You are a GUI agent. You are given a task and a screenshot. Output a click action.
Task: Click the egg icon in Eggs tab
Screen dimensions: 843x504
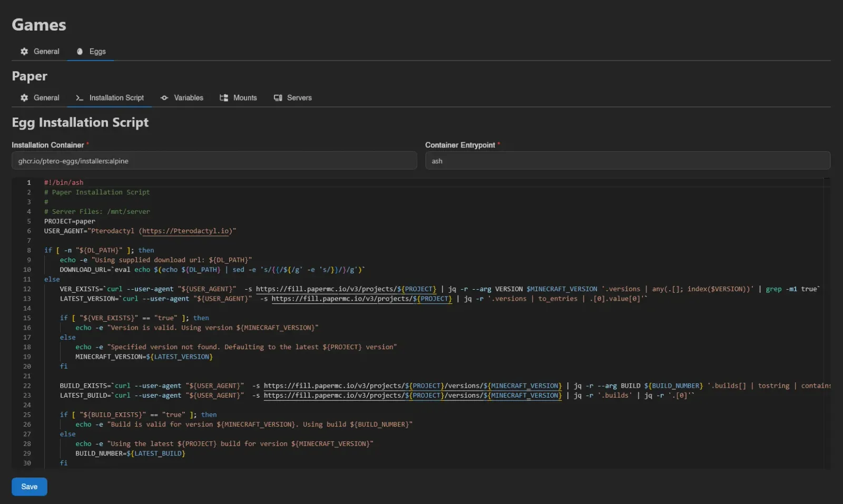(80, 52)
